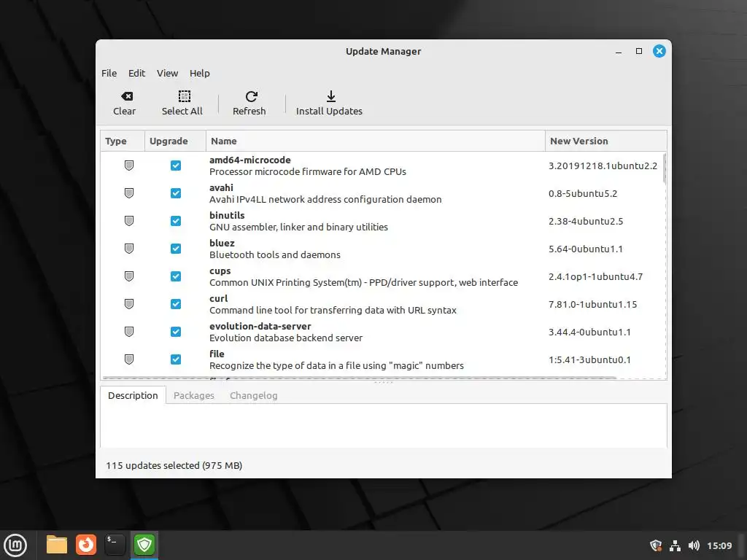
Task: Click the shield type icon for evolution-data-server
Action: (x=128, y=332)
